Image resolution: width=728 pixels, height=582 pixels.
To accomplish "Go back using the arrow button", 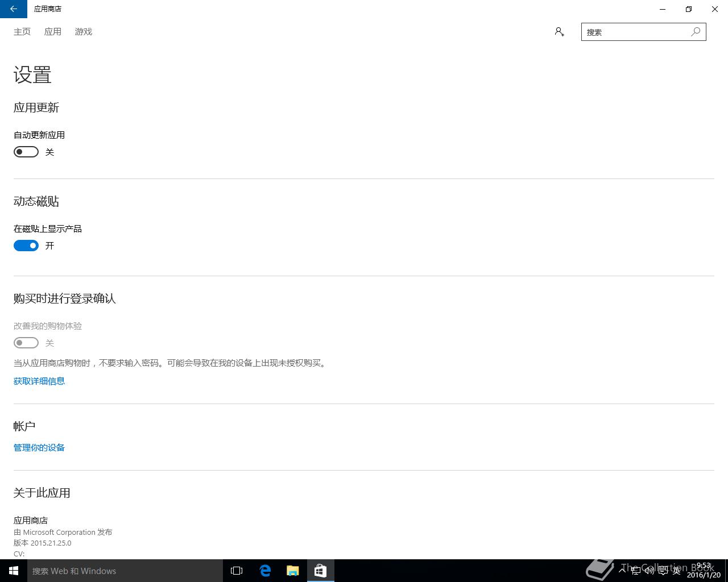I will pos(14,9).
